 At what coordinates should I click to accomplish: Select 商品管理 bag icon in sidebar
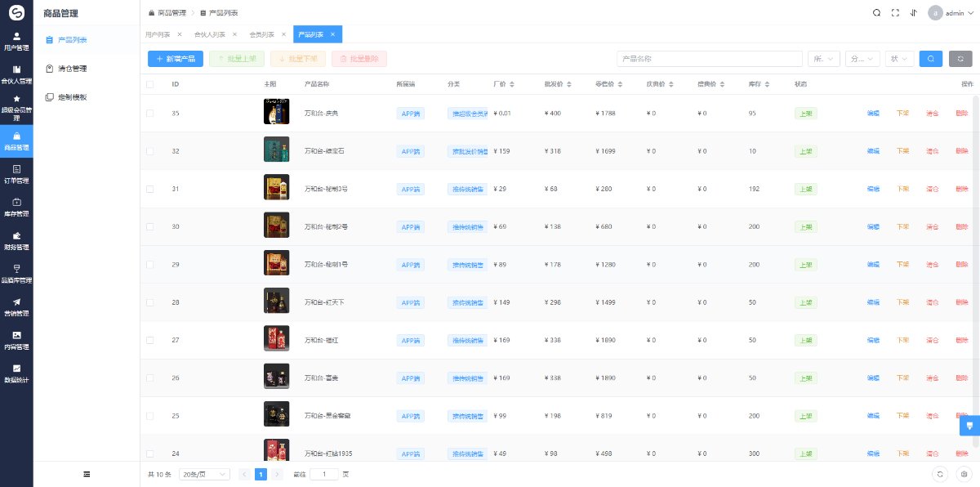point(16,136)
